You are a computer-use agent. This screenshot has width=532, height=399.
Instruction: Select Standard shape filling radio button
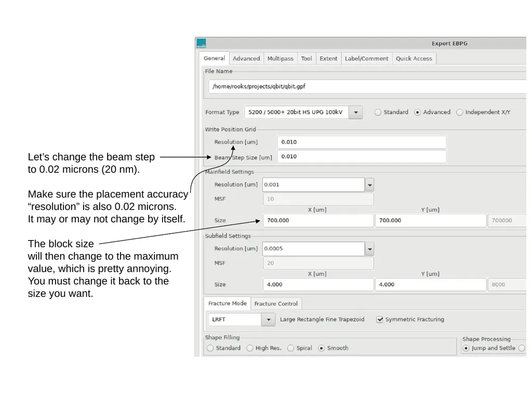[x=210, y=348]
